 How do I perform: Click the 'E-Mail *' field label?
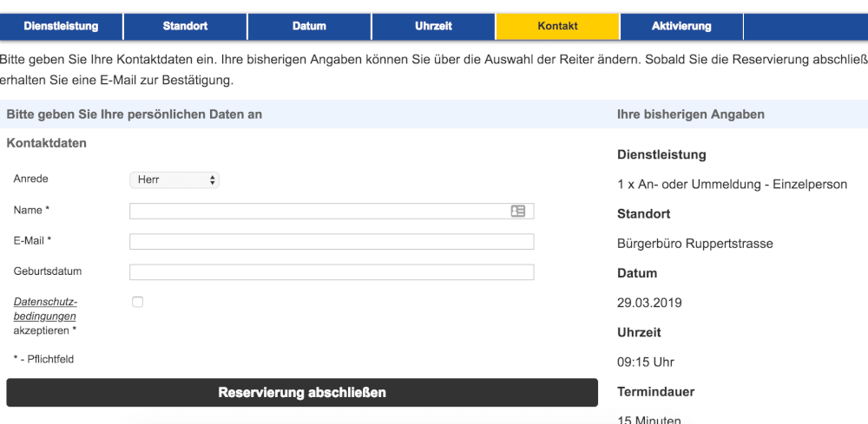click(x=33, y=240)
